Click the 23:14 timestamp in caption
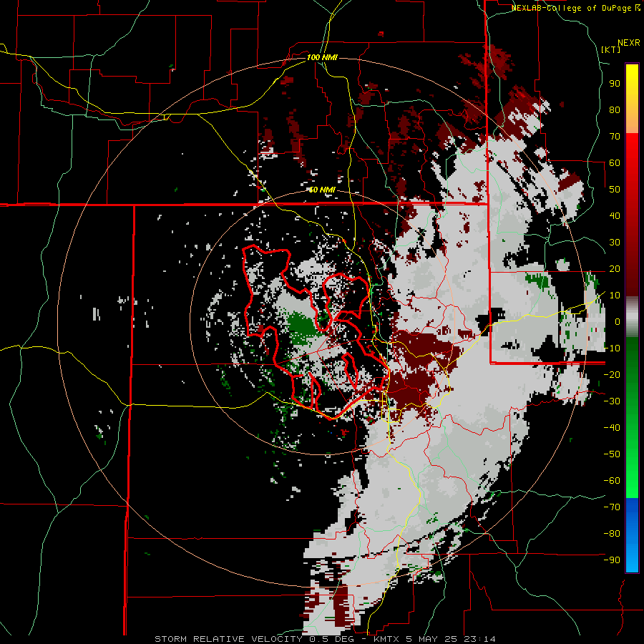This screenshot has width=644, height=644. coord(479,639)
